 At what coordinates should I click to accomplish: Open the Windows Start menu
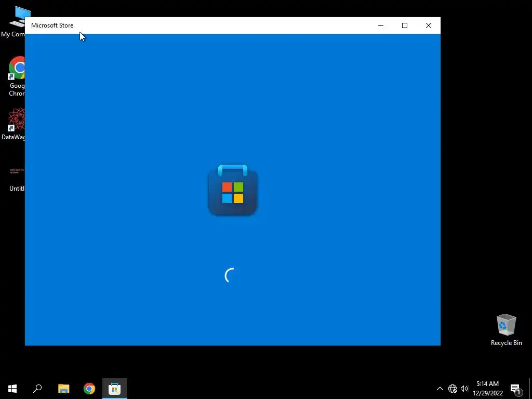coord(12,389)
